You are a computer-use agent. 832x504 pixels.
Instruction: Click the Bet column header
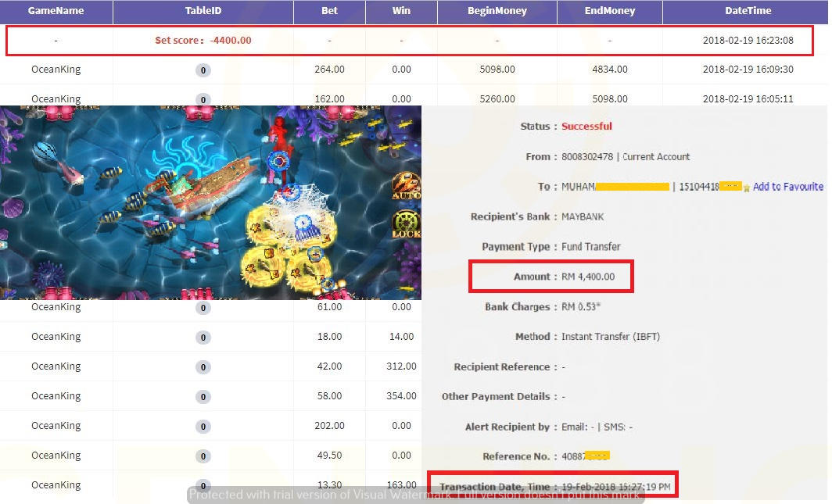click(329, 12)
